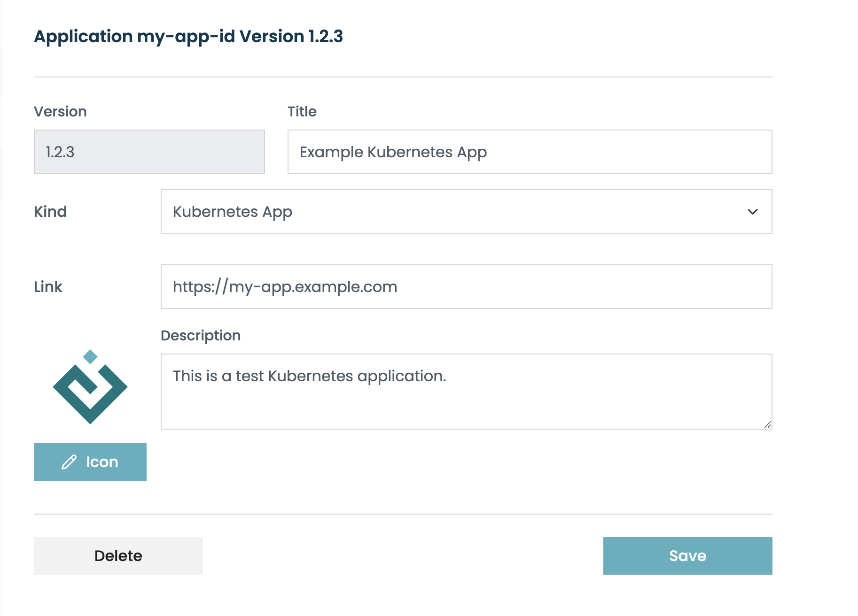The height and width of the screenshot is (616, 858).
Task: Click the Description textarea resize handle
Action: 767,424
